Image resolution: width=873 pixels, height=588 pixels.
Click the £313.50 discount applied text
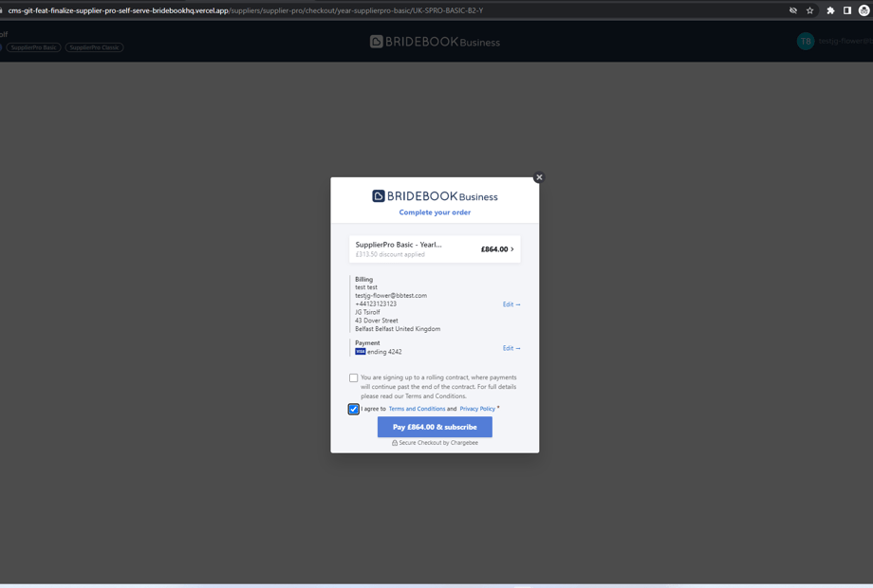(x=390, y=255)
